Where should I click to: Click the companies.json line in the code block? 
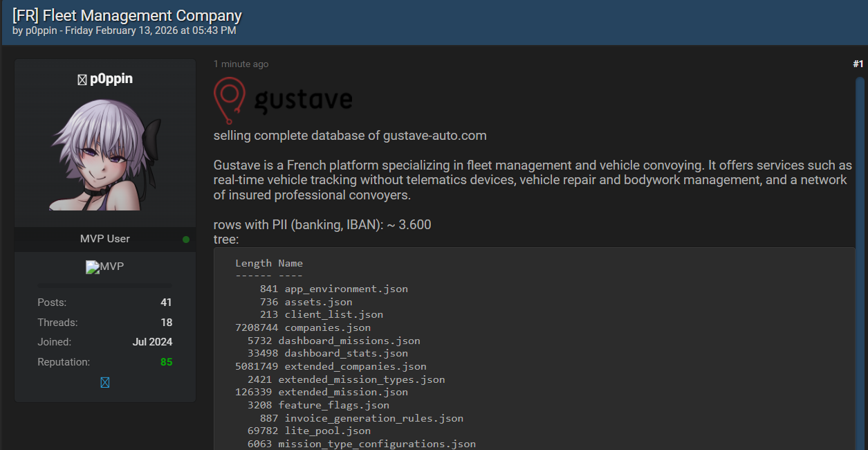(327, 327)
